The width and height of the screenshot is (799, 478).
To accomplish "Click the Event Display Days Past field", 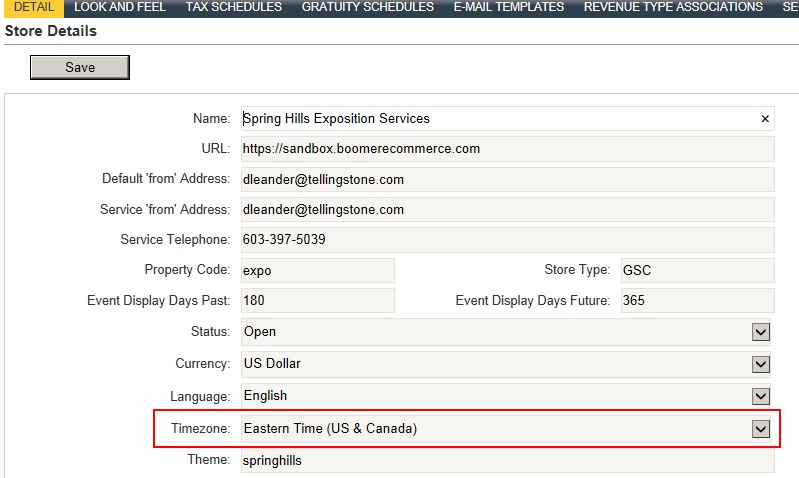I will point(317,301).
